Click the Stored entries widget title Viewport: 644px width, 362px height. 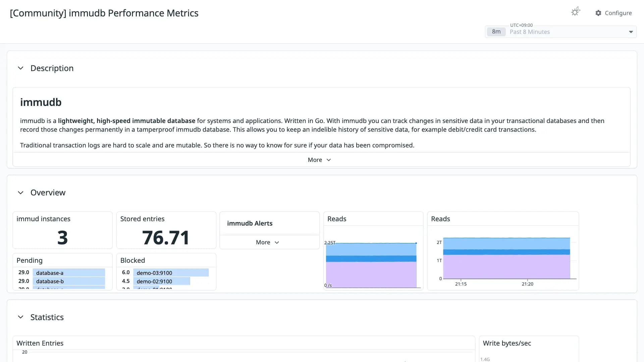pos(142,219)
